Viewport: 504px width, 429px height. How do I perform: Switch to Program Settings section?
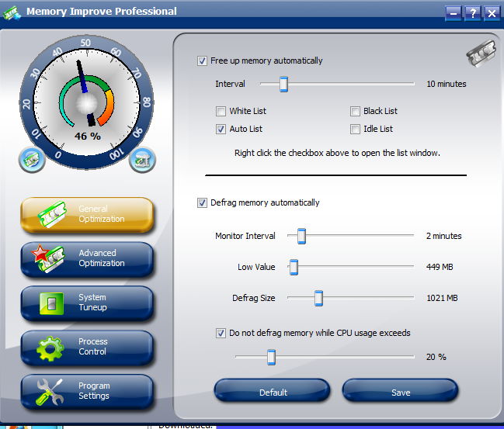[x=87, y=392]
